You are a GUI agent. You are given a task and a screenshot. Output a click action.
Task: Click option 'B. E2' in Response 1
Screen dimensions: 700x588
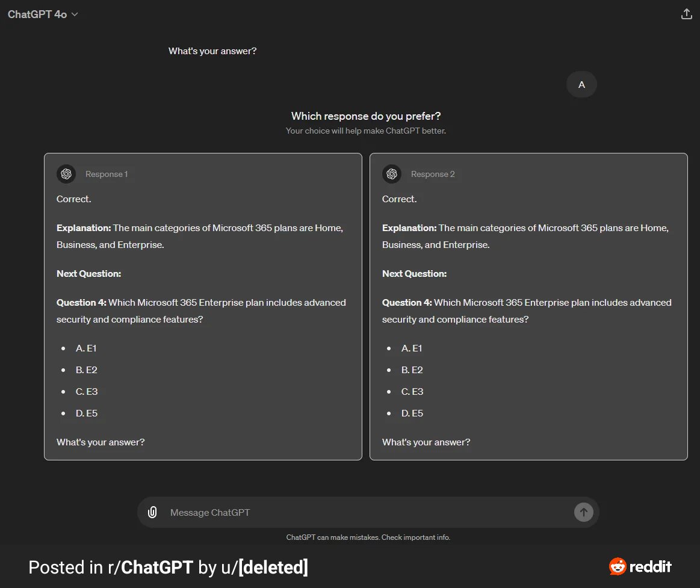click(x=86, y=370)
